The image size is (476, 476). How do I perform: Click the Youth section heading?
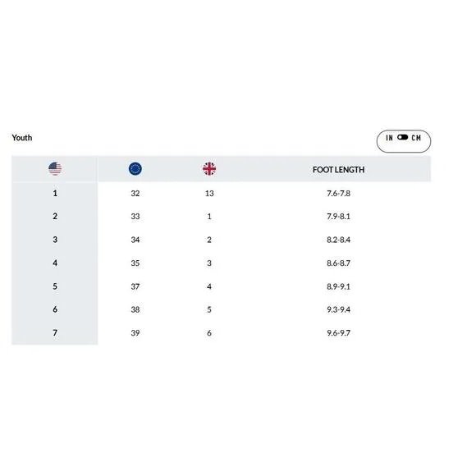(x=22, y=138)
